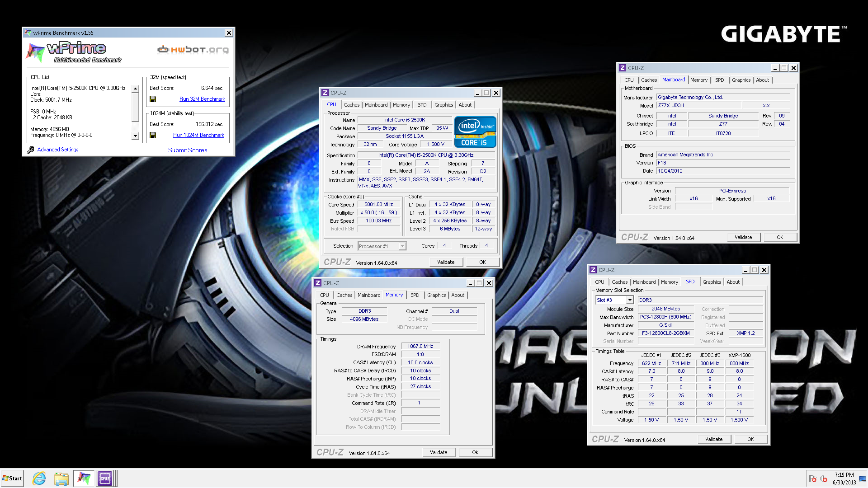Open Memory tab in CPU-Z CPU window
Viewport: 868px width, 488px height.
(x=401, y=105)
